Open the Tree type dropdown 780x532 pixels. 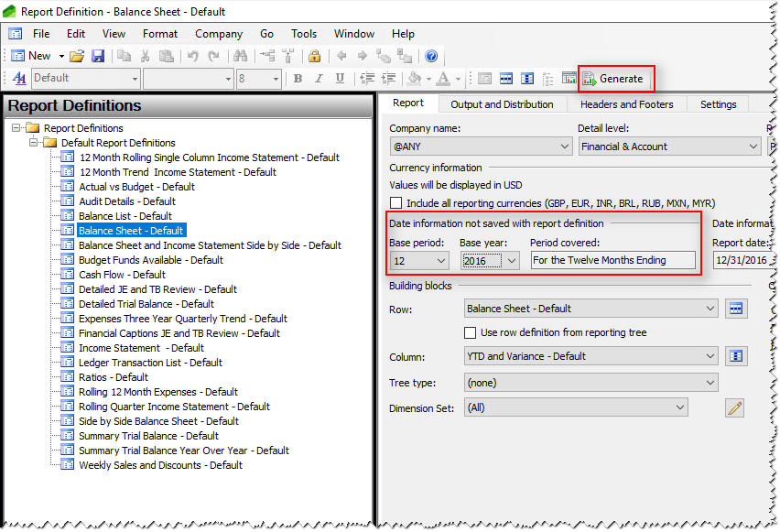(x=710, y=383)
